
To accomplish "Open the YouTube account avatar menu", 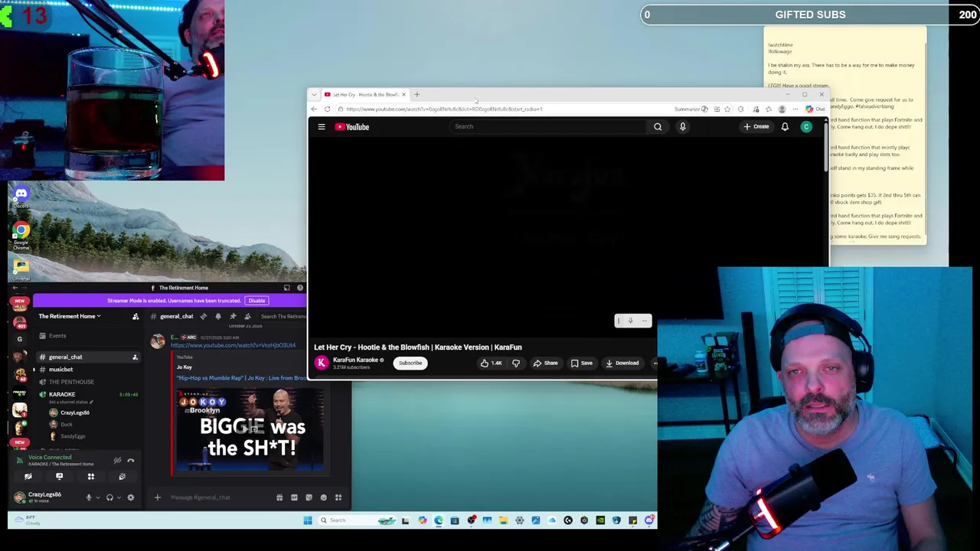I will point(806,127).
